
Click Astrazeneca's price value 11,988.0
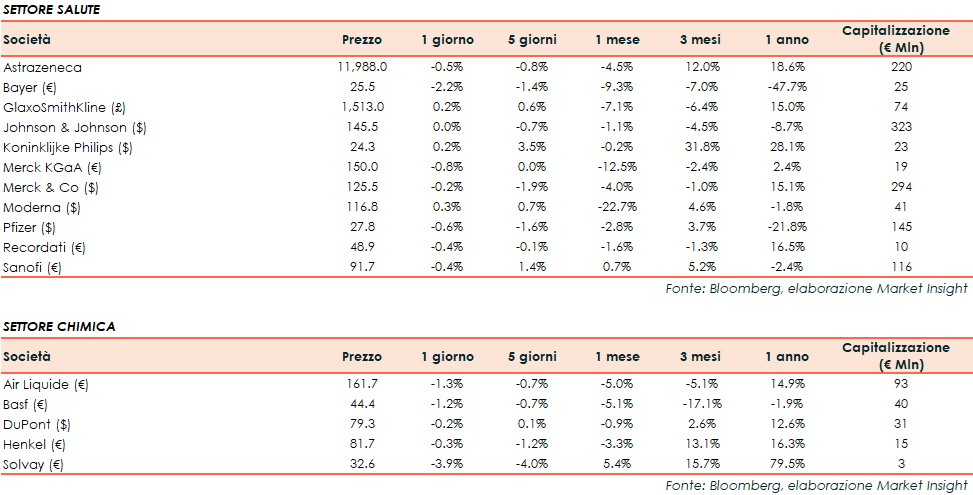click(362, 67)
